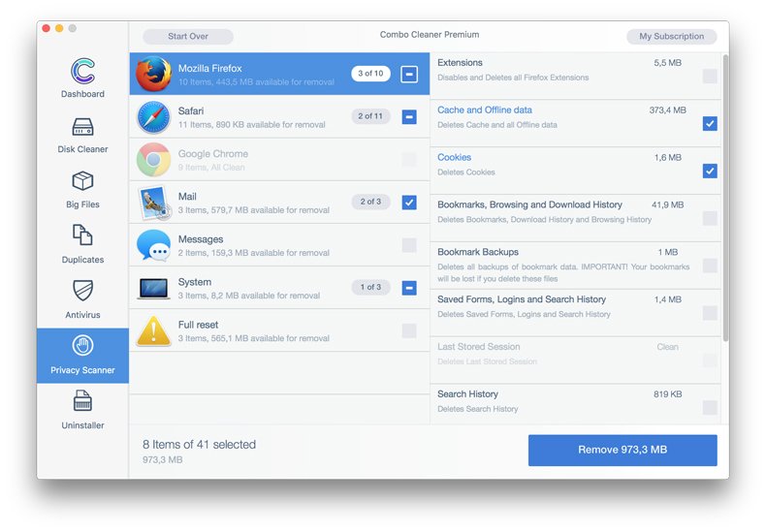Uncheck the Cache and Offline data checkbox
Viewport: 766px width, 532px height.
(710, 124)
